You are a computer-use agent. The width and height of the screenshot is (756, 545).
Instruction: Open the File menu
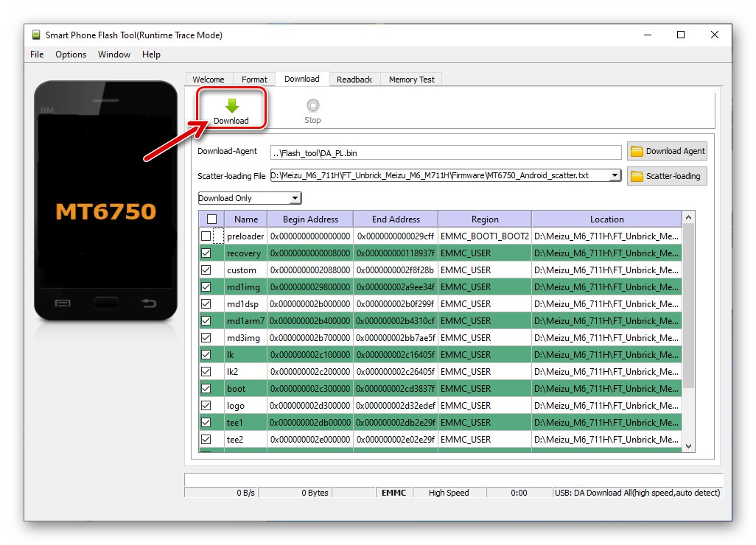pyautogui.click(x=37, y=54)
